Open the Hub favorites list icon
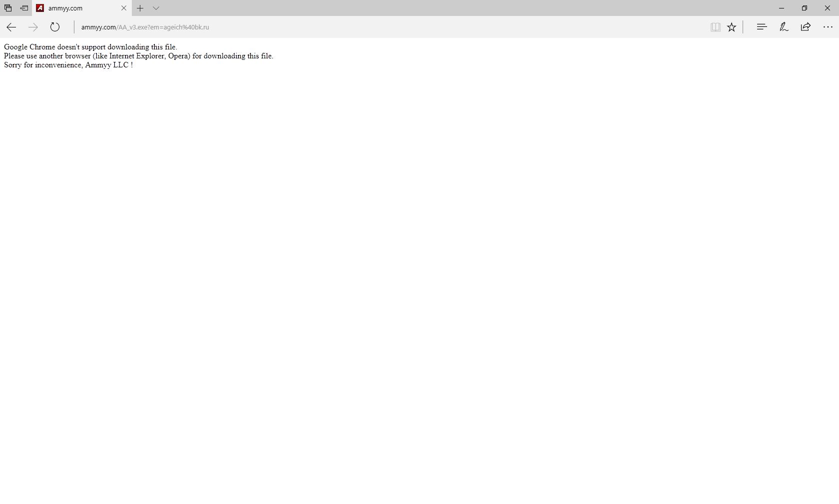This screenshot has height=504, width=839. coord(762,27)
